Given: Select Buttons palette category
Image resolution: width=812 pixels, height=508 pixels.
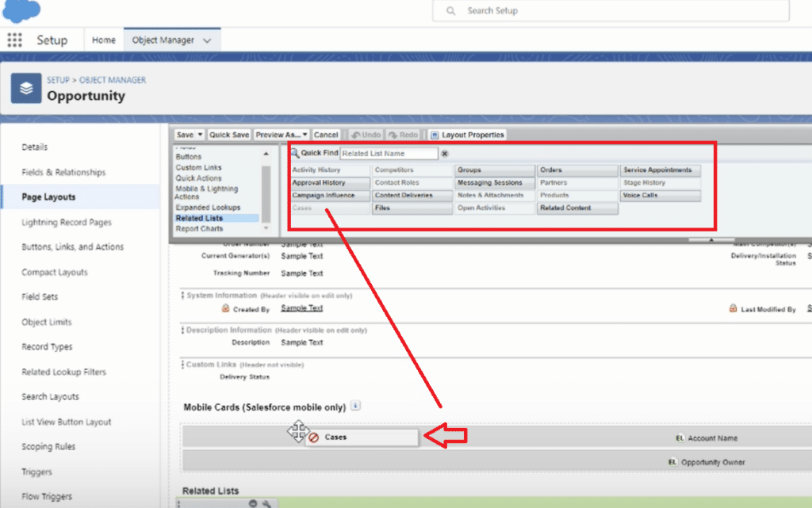Looking at the screenshot, I should coord(189,157).
